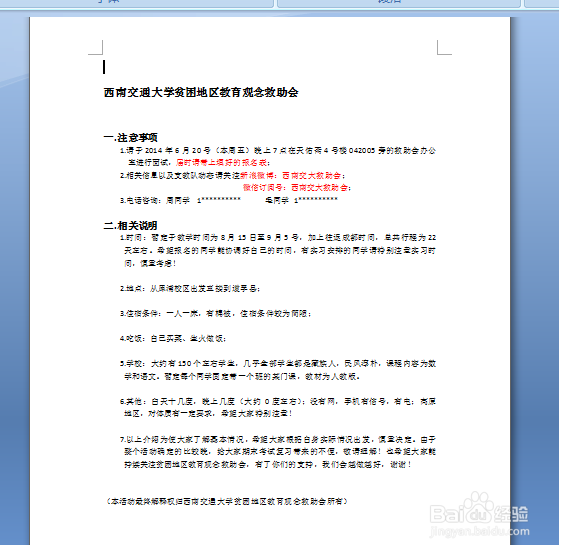Screen dimensions: 561x552
Task: Click the line starting 整个活动确定的比较晚
Action: pyautogui.click(x=280, y=452)
